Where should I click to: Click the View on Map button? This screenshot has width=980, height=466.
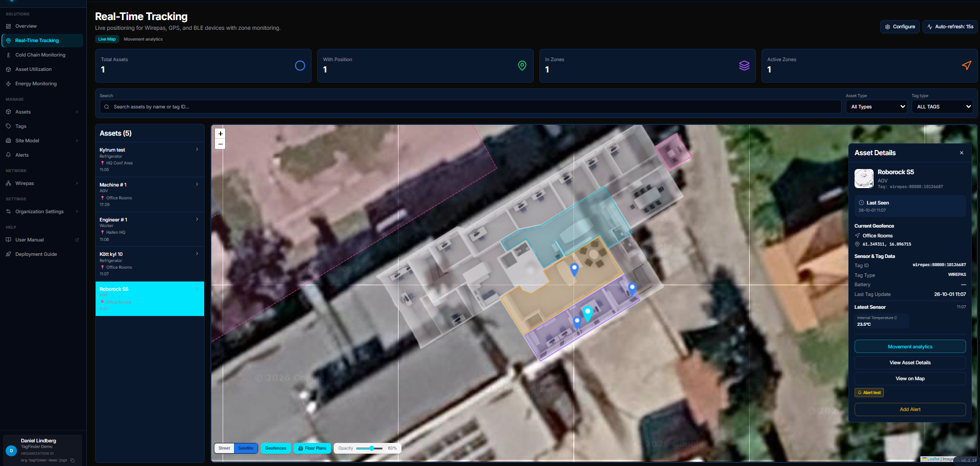pos(910,379)
